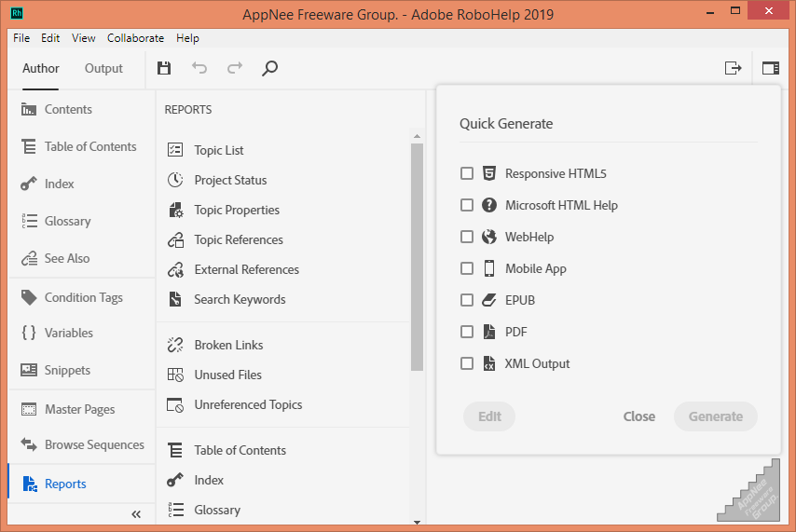Switch to the Output tab
Viewport: 796px width, 532px height.
click(103, 68)
